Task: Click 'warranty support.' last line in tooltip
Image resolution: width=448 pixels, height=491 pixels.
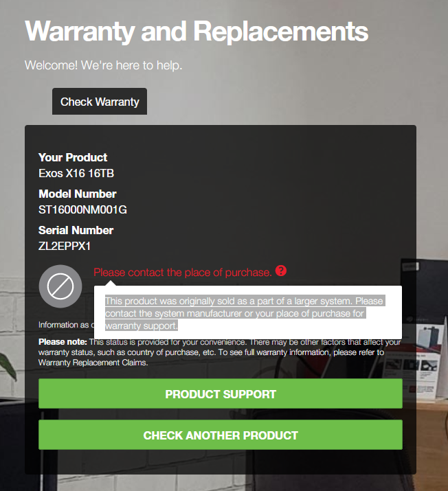Action: [142, 326]
